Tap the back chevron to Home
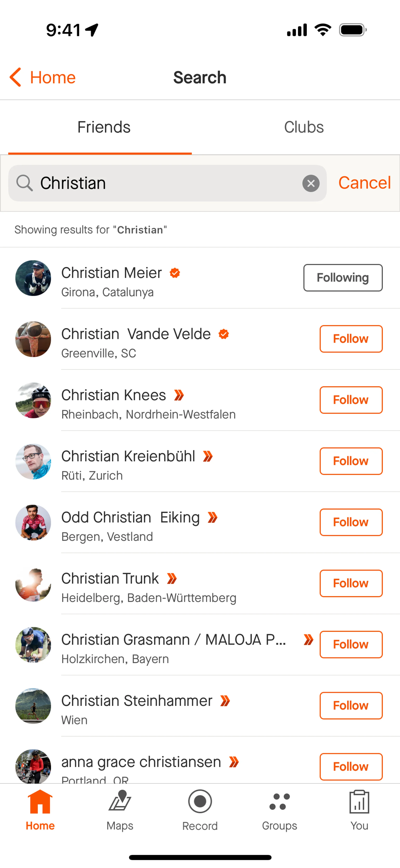This screenshot has width=400, height=868. tap(15, 77)
